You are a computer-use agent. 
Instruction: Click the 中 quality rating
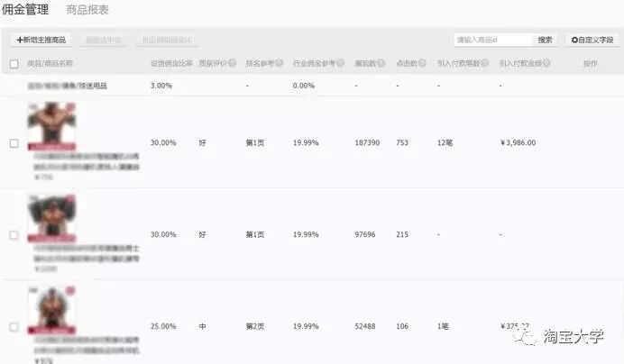[202, 326]
